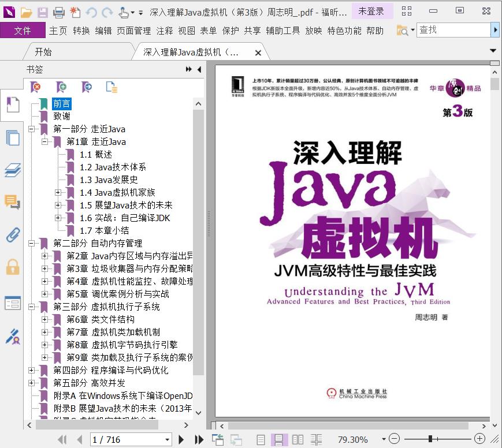Open the Pages thumbnails sidebar icon
502x448 pixels.
[x=13, y=137]
